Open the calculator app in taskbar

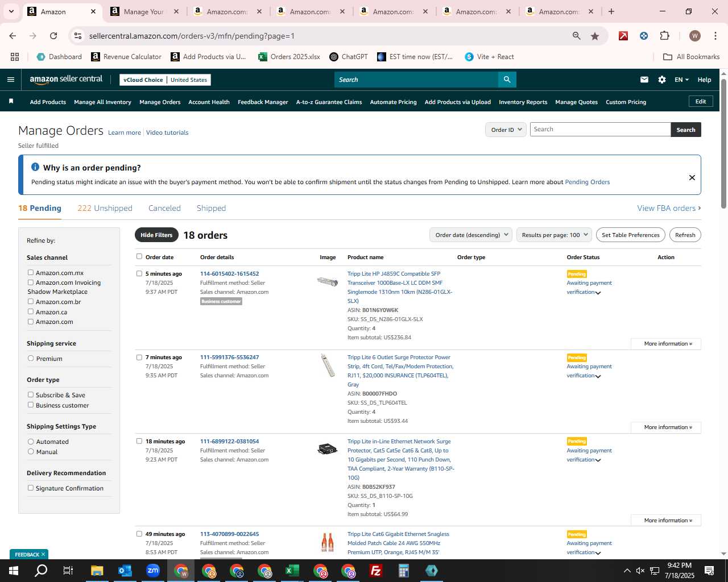404,571
